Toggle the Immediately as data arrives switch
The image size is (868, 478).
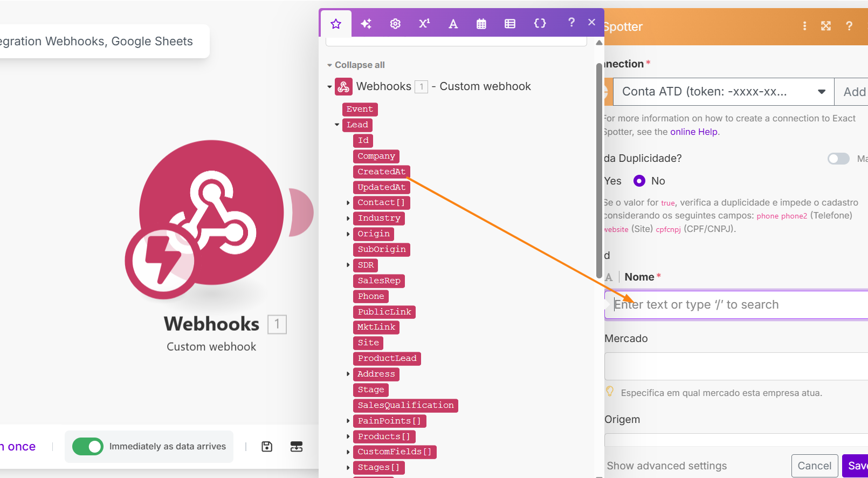point(88,447)
